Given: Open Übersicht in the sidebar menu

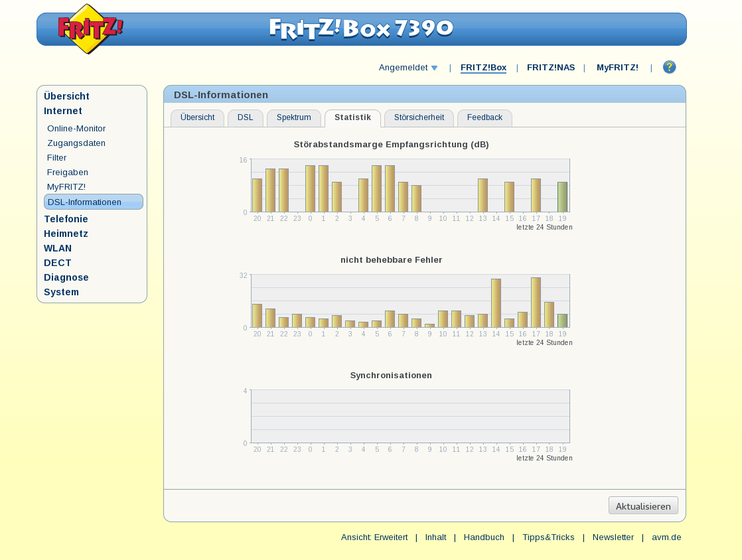Looking at the screenshot, I should coord(66,96).
